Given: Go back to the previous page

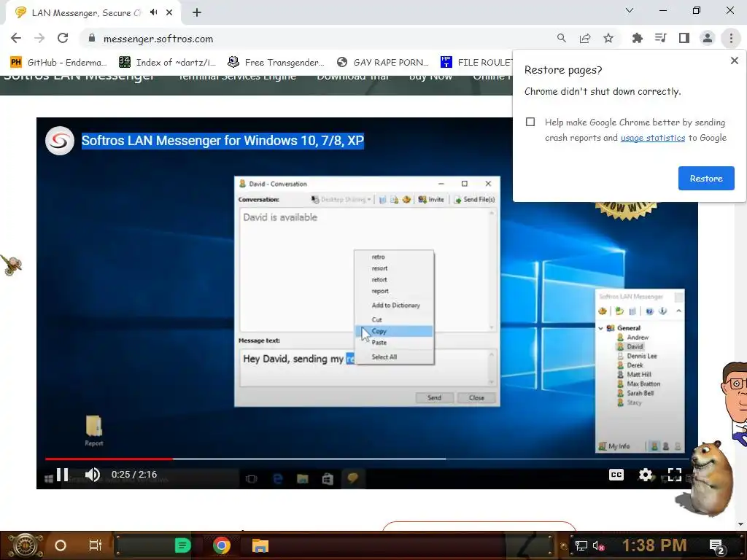Looking at the screenshot, I should coord(16,38).
